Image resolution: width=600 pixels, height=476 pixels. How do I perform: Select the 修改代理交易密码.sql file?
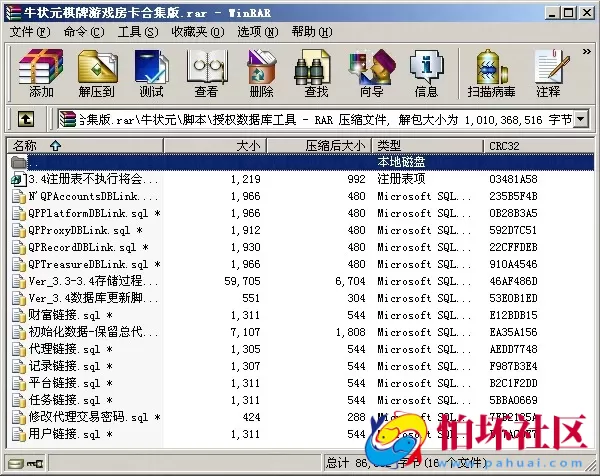(x=301, y=417)
